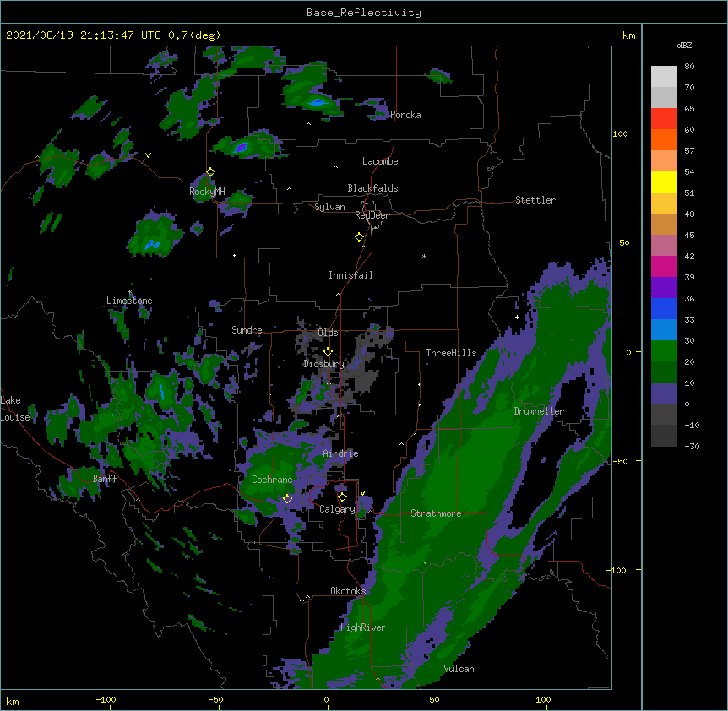Click the timestamp 2021/08/19 21:13:47 UTC
This screenshot has width=728, height=711.
coord(84,35)
